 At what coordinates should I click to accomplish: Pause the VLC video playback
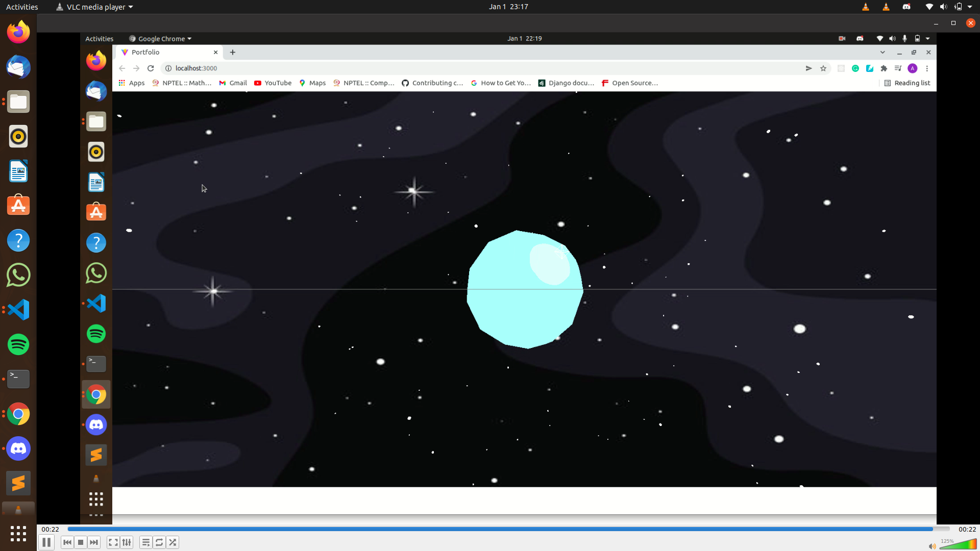[x=46, y=542]
